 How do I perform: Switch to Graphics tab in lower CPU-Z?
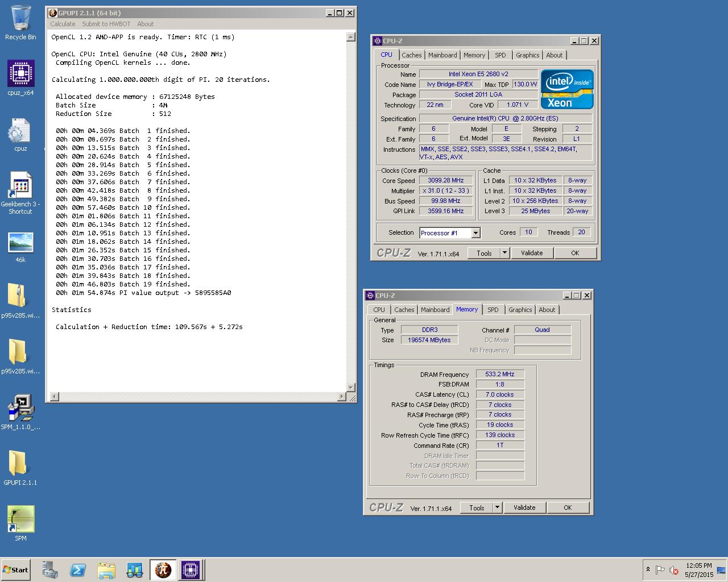click(520, 310)
